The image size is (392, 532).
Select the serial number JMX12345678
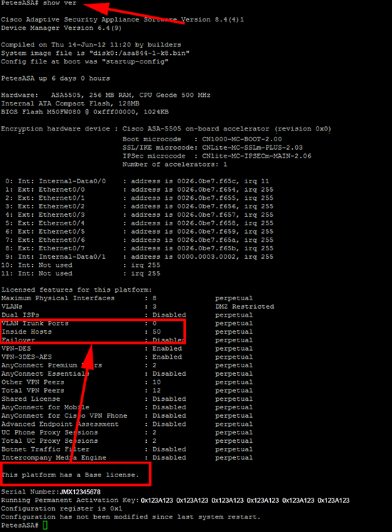click(x=81, y=492)
